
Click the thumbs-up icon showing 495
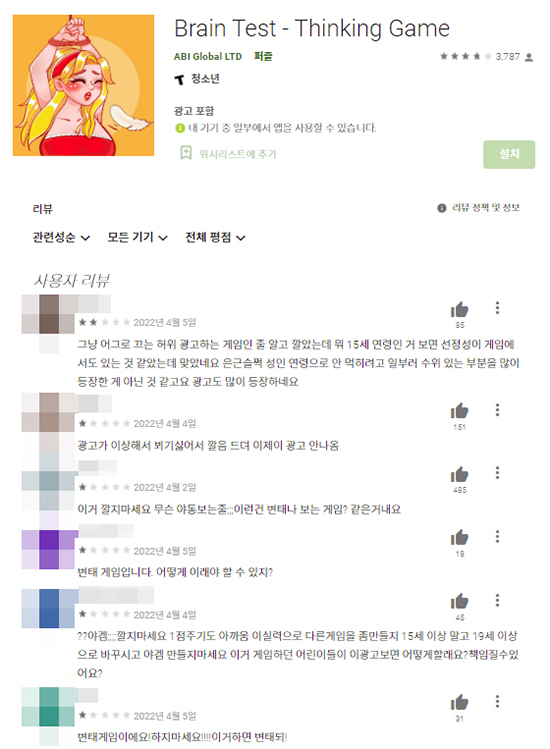click(x=459, y=474)
